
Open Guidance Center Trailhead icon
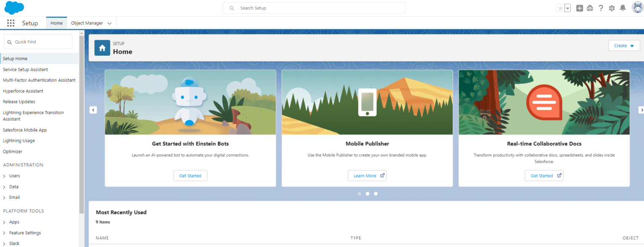pyautogui.click(x=590, y=8)
